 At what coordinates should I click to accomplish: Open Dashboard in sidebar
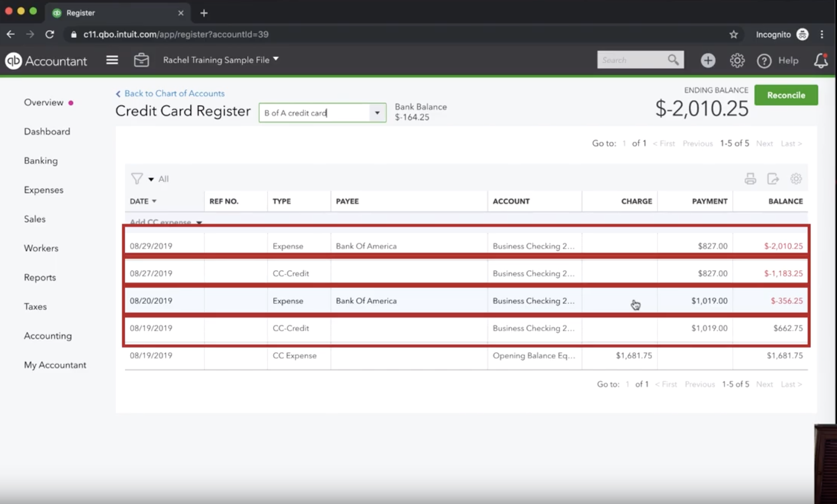pyautogui.click(x=47, y=132)
